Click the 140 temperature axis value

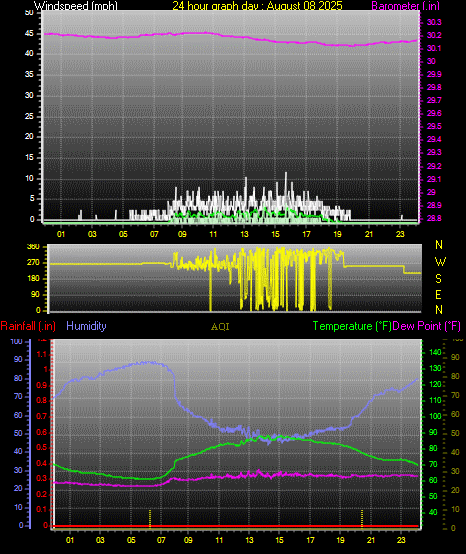pos(435,352)
